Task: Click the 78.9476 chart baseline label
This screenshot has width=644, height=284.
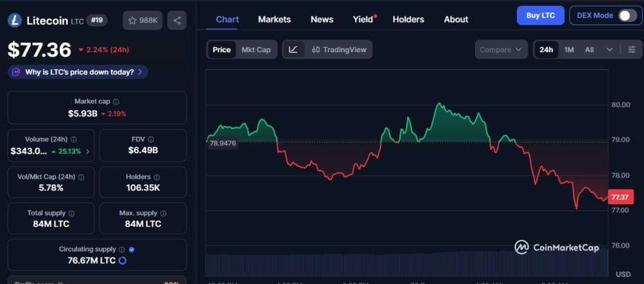Action: tap(223, 144)
